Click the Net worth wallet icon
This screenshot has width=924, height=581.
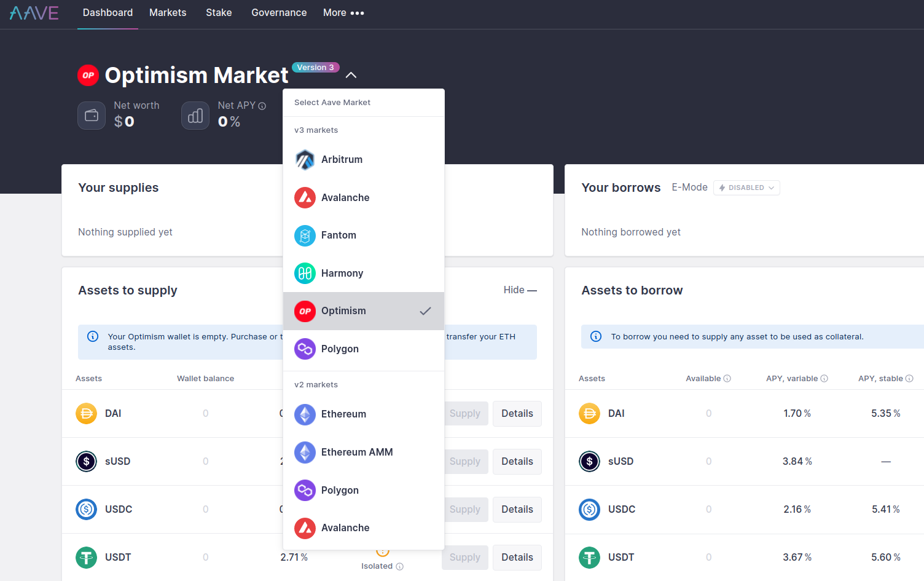tap(92, 116)
